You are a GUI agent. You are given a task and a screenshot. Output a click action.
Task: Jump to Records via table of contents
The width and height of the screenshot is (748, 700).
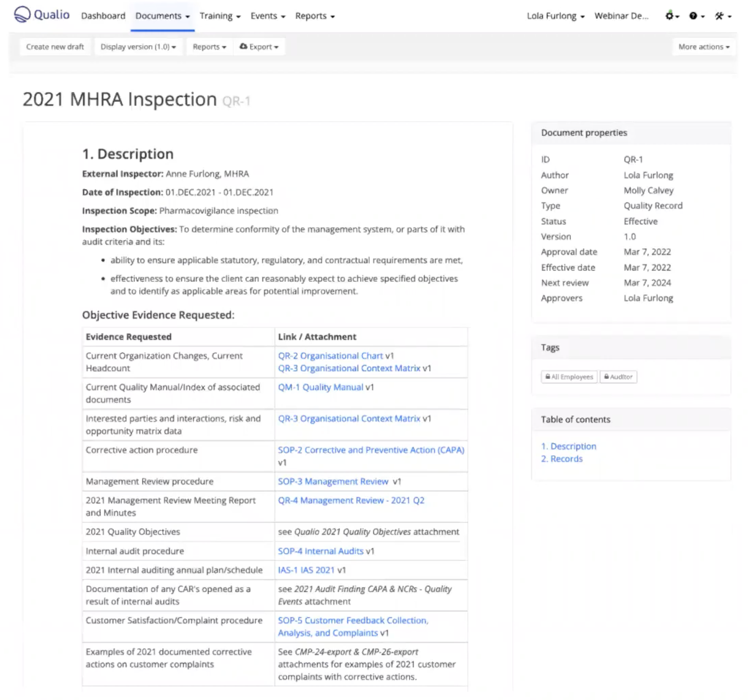point(562,459)
